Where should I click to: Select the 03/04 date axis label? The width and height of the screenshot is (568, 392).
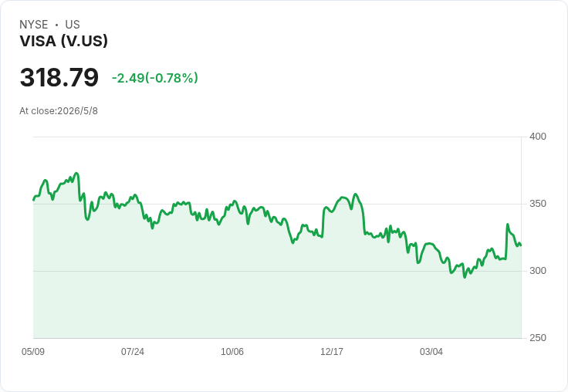[431, 351]
